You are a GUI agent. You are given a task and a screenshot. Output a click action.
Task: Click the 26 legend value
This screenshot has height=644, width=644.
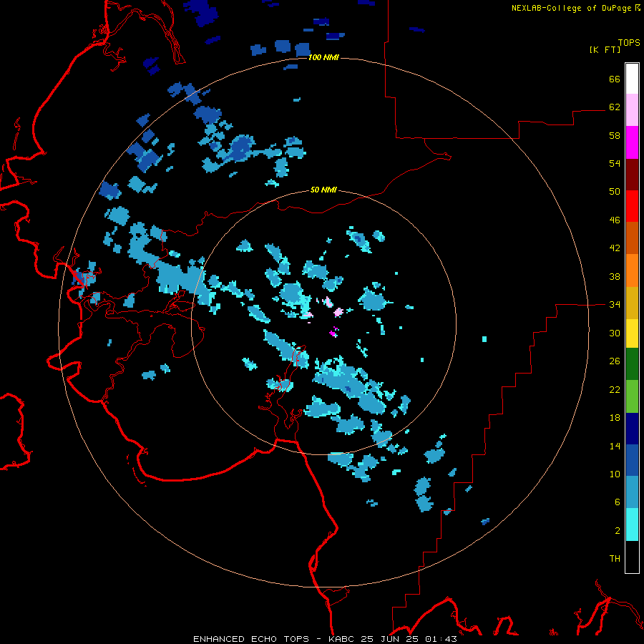point(615,361)
